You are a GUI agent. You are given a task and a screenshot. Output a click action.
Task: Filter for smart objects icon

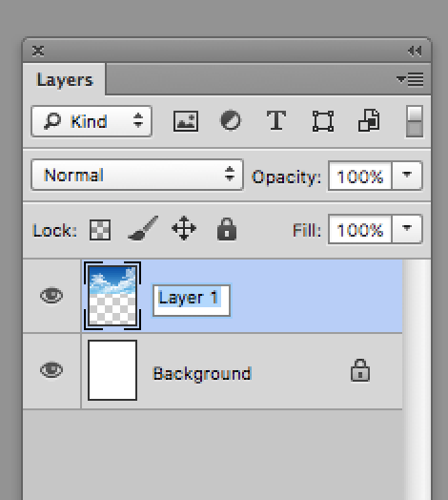click(x=369, y=120)
